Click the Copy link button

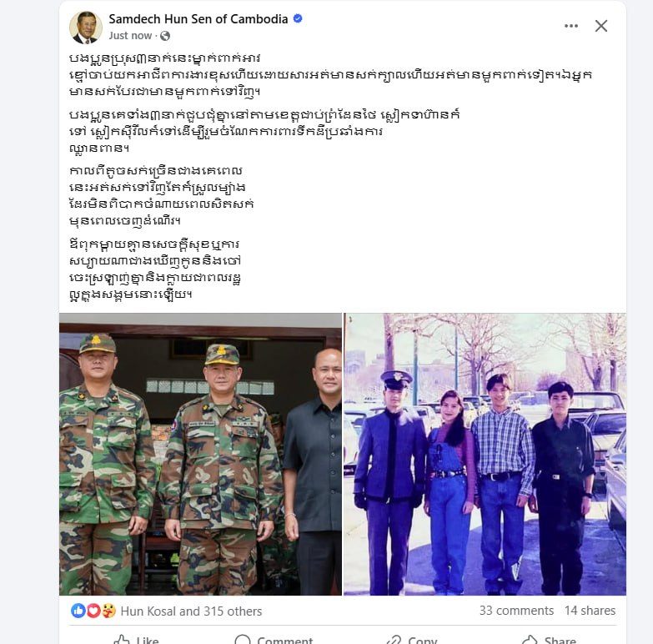tap(411, 639)
